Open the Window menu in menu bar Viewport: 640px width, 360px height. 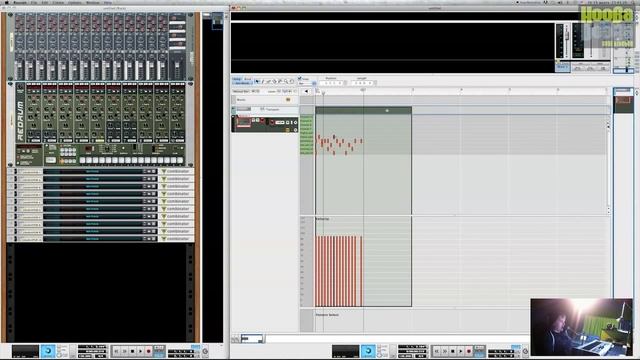pyautogui.click(x=93, y=2)
